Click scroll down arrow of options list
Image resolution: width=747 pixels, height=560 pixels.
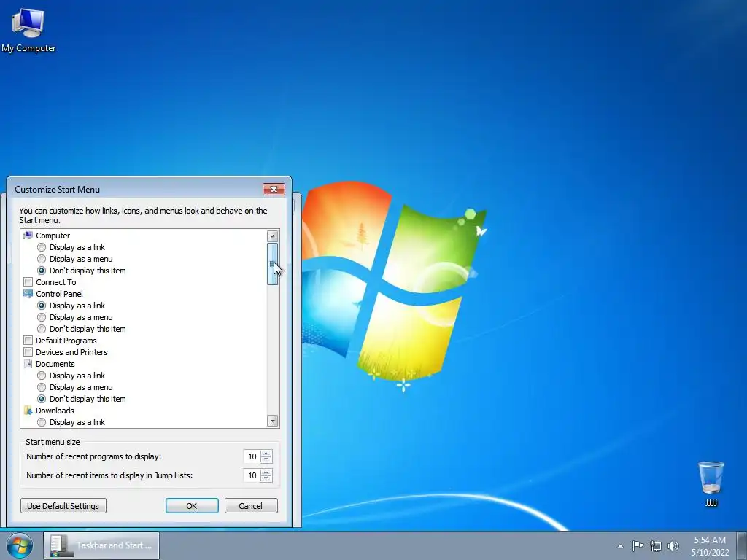[x=273, y=421]
